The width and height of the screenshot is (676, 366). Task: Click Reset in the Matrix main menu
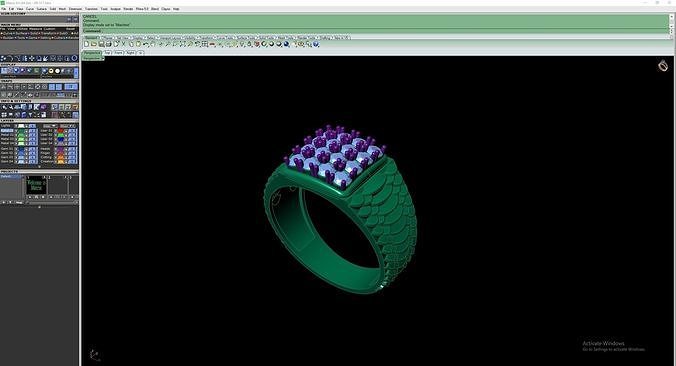(70, 29)
